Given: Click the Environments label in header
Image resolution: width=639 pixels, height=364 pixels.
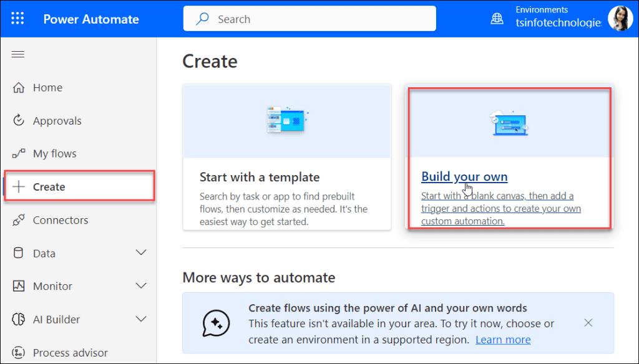Looking at the screenshot, I should (542, 9).
